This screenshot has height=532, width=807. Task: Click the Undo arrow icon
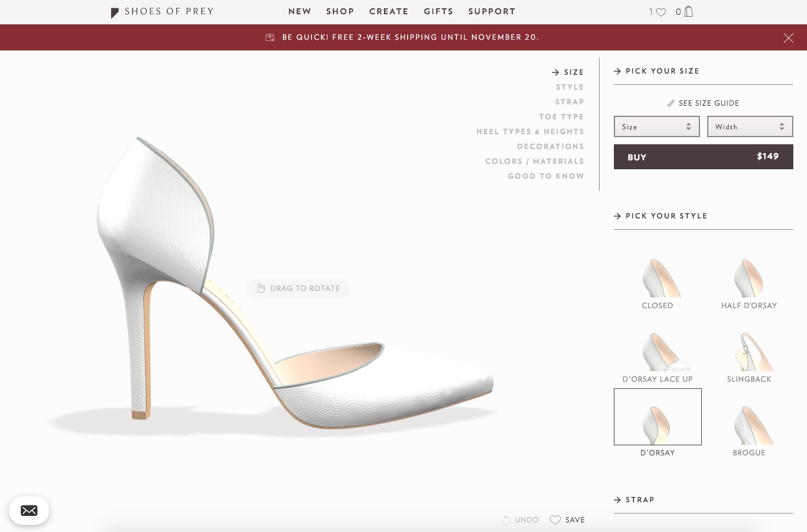click(506, 520)
